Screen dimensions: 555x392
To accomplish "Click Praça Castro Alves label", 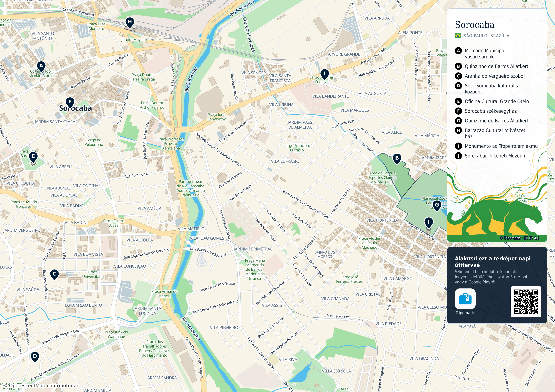I will 114,223.
